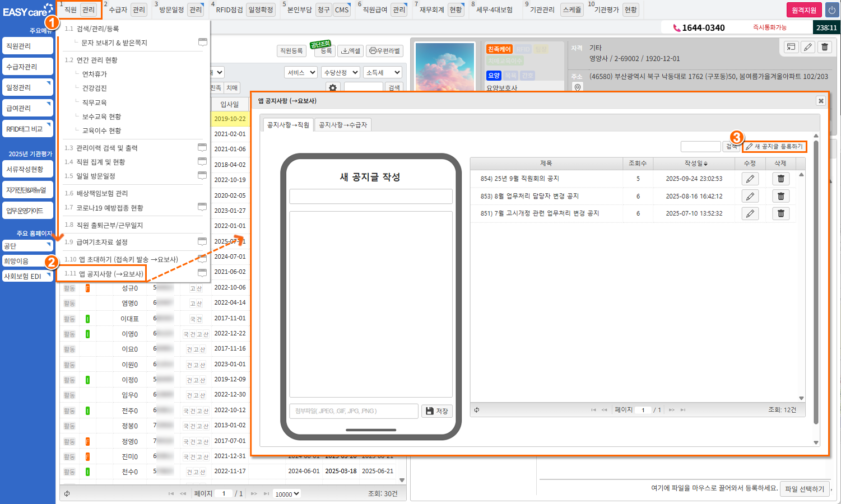Refresh the notice list with reload icon
The image size is (841, 504).
(x=477, y=410)
